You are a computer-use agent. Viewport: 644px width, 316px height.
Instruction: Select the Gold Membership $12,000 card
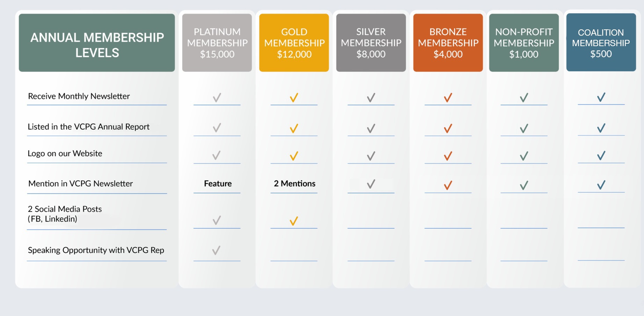pyautogui.click(x=294, y=43)
